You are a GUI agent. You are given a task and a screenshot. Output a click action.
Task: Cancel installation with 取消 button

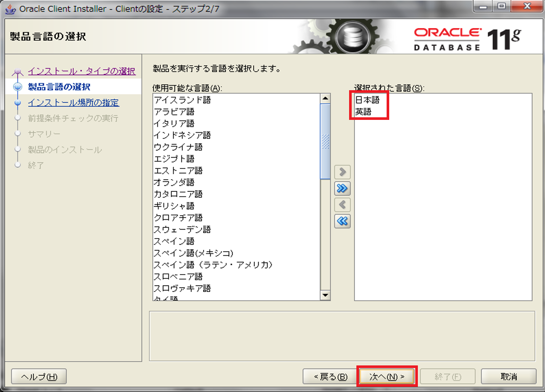pyautogui.click(x=509, y=377)
